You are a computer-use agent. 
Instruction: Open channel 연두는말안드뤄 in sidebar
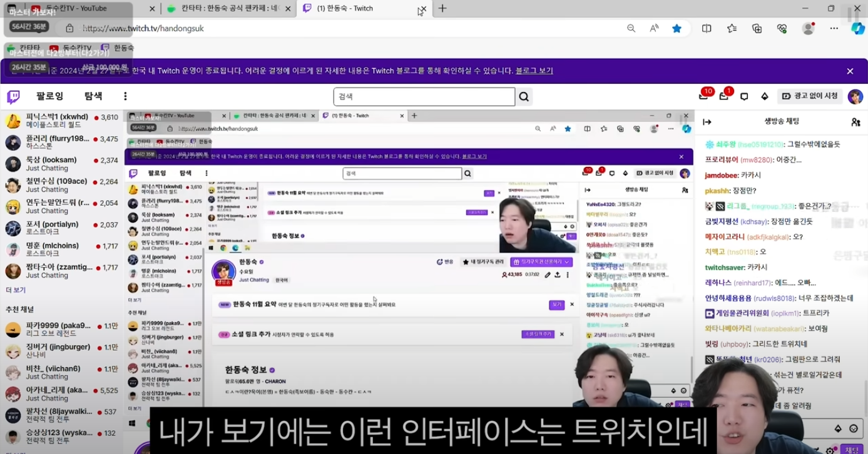point(61,207)
